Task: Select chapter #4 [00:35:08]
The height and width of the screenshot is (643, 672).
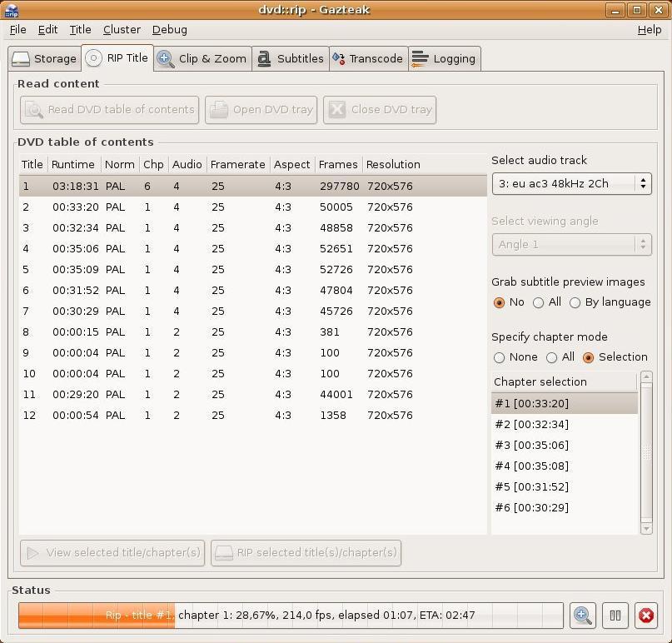Action: (x=565, y=466)
